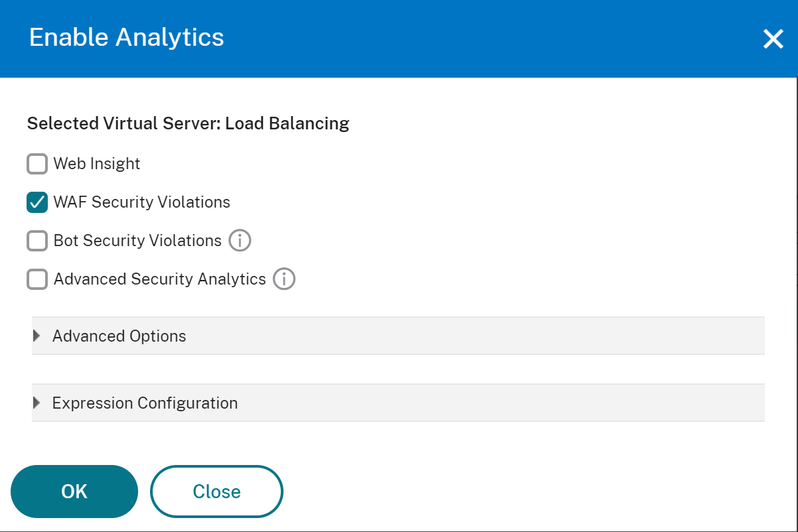798x532 pixels.
Task: Select the WAF Security Violations label
Action: pos(142,202)
